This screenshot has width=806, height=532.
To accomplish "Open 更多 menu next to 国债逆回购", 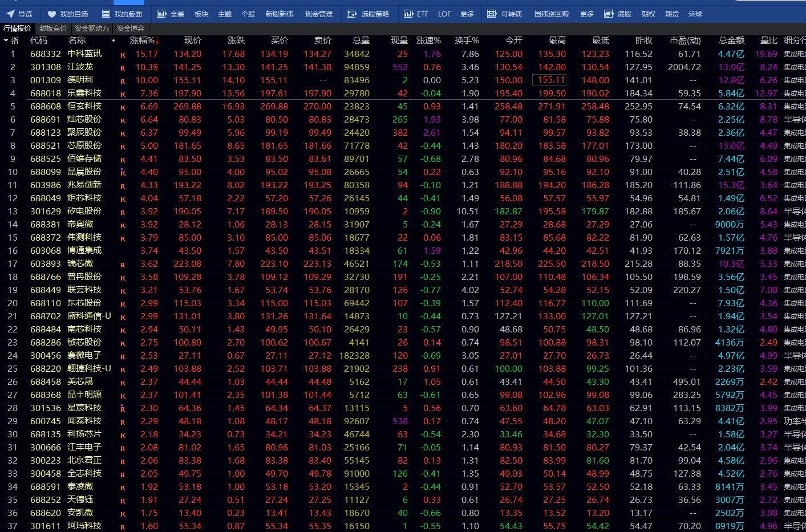I will [x=586, y=14].
